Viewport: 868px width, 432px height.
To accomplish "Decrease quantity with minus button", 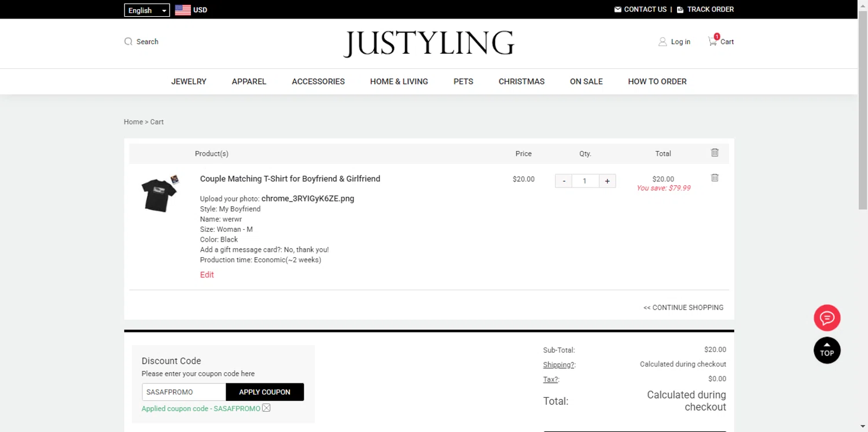I will 564,181.
